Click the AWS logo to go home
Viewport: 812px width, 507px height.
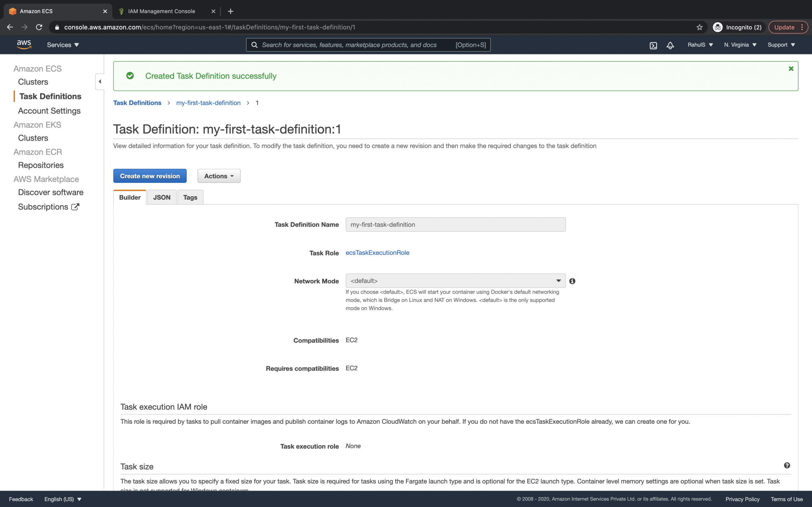coord(23,44)
